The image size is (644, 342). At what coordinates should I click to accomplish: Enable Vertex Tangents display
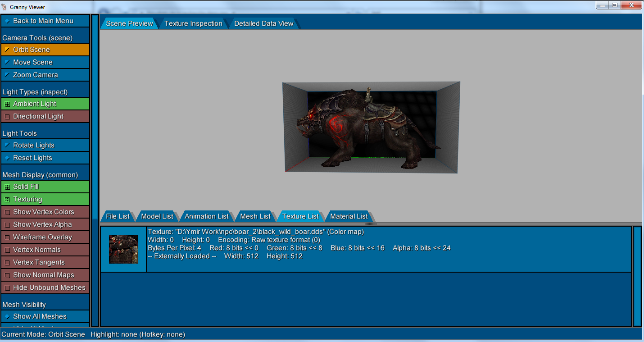(x=45, y=262)
